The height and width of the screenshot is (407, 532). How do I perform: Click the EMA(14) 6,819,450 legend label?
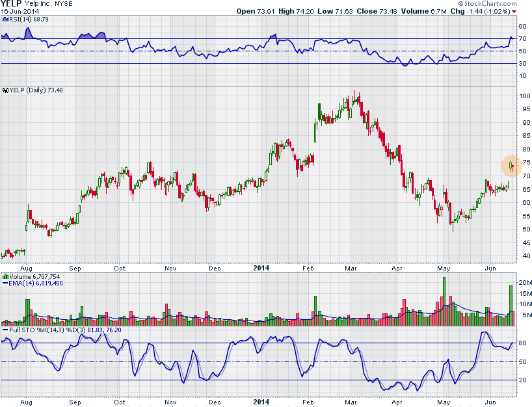coord(36,283)
